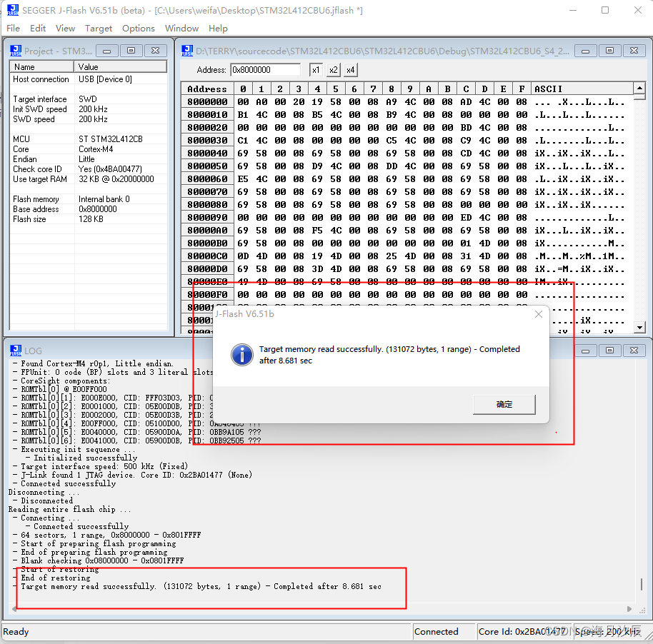653x644 pixels.
Task: Open the Help menu
Action: click(218, 29)
